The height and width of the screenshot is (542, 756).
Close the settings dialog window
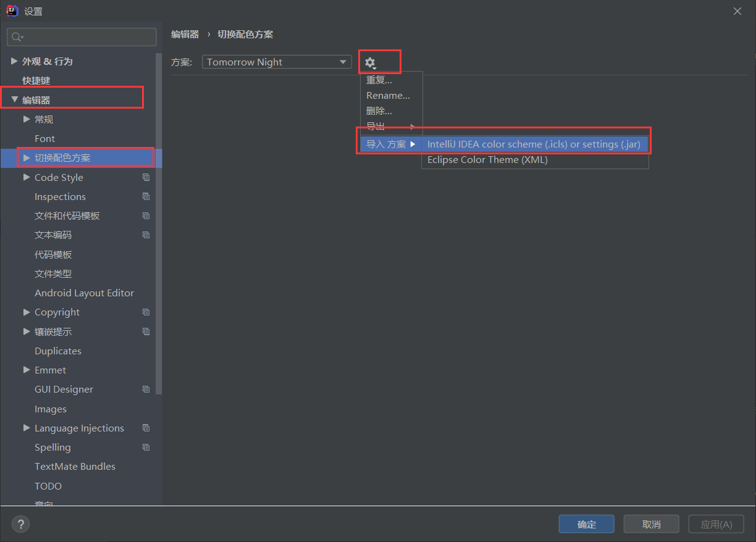737,11
